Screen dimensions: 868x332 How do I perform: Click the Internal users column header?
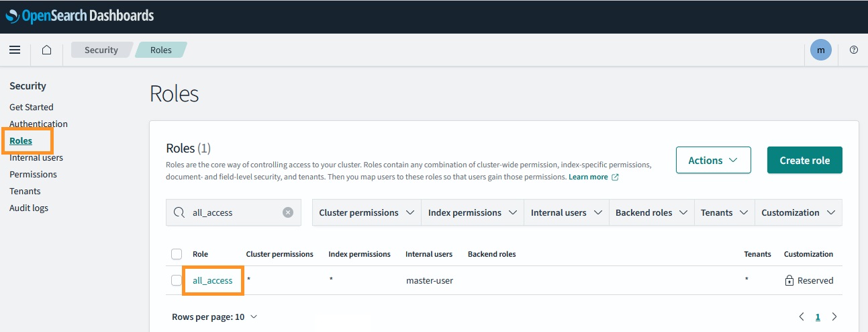[429, 254]
